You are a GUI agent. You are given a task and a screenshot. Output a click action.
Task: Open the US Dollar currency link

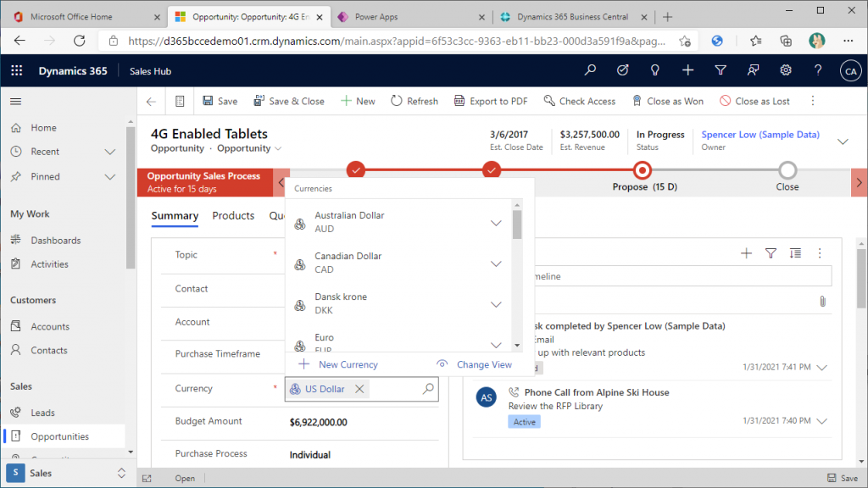[x=325, y=389]
